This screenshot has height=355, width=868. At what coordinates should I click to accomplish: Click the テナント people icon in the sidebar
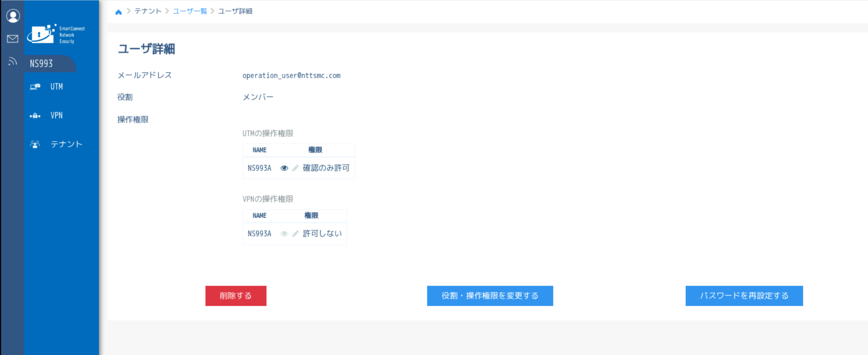[x=35, y=144]
